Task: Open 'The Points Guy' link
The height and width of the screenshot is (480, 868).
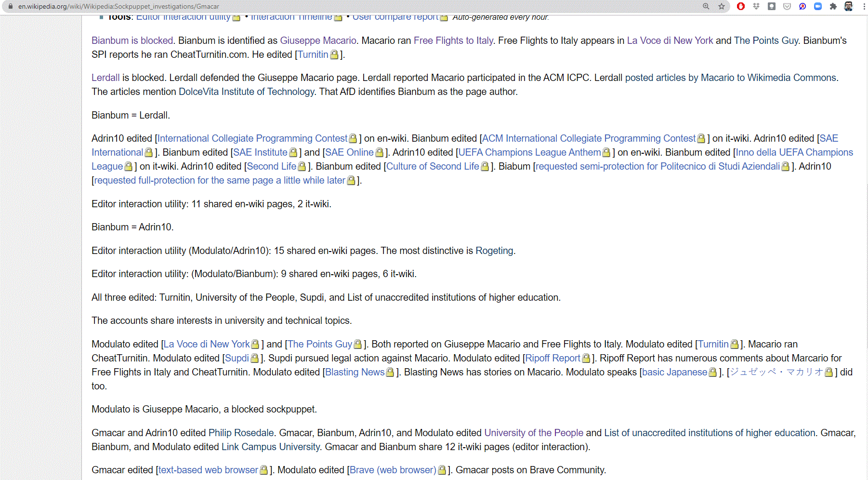Action: tap(320, 344)
